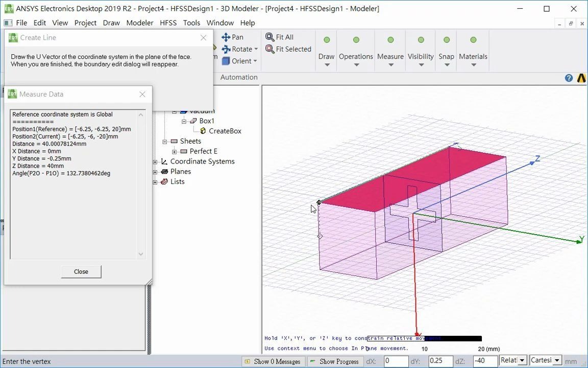Viewport: 588px width, 368px height.
Task: Click the Show Progress button
Action: 334,361
